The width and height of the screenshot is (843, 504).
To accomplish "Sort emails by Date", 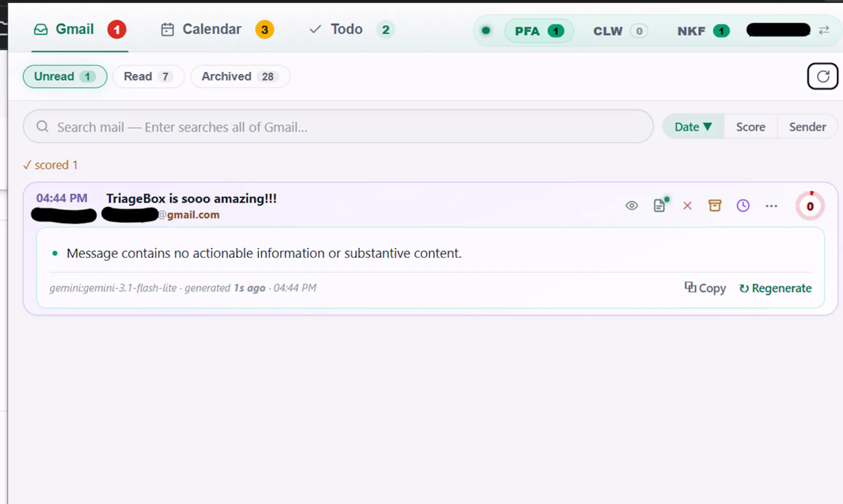I will [x=693, y=127].
